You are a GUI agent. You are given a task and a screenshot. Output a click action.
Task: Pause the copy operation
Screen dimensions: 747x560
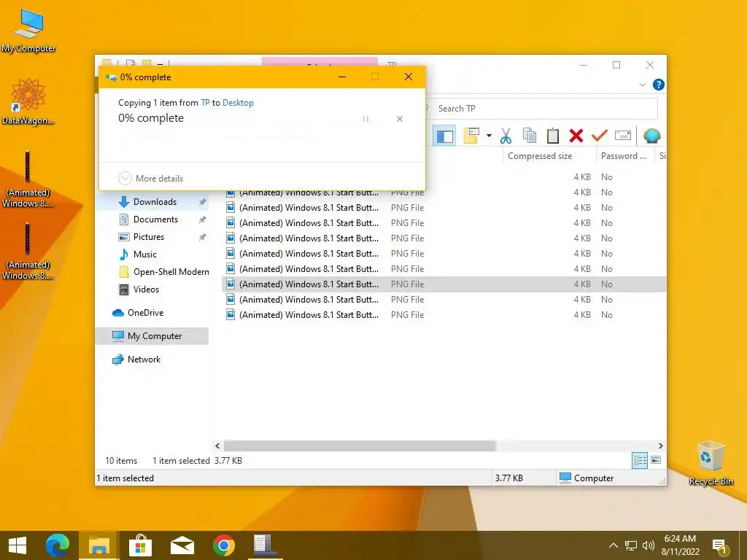click(x=366, y=119)
